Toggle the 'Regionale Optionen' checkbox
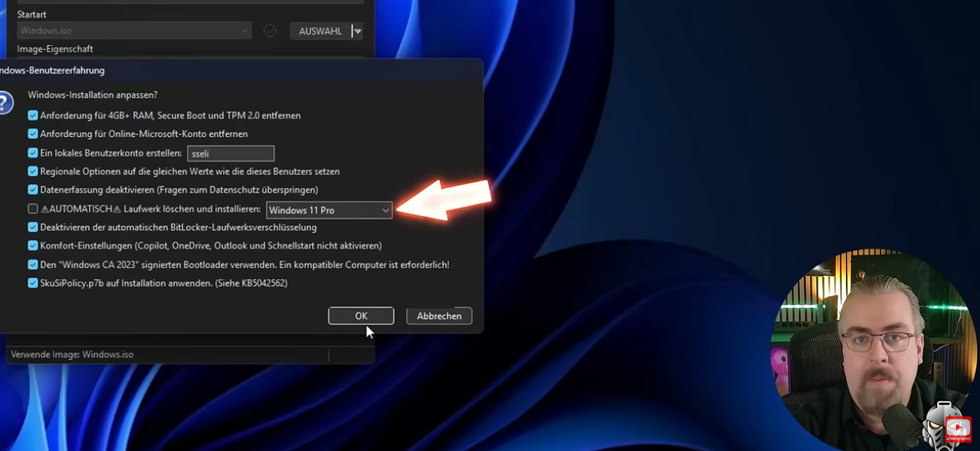 32,172
